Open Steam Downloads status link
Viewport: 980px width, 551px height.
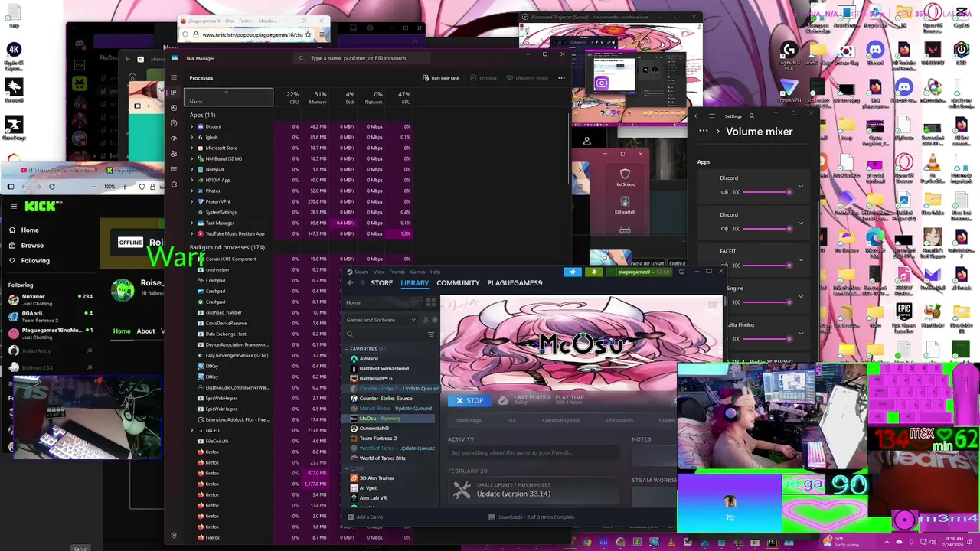[531, 517]
